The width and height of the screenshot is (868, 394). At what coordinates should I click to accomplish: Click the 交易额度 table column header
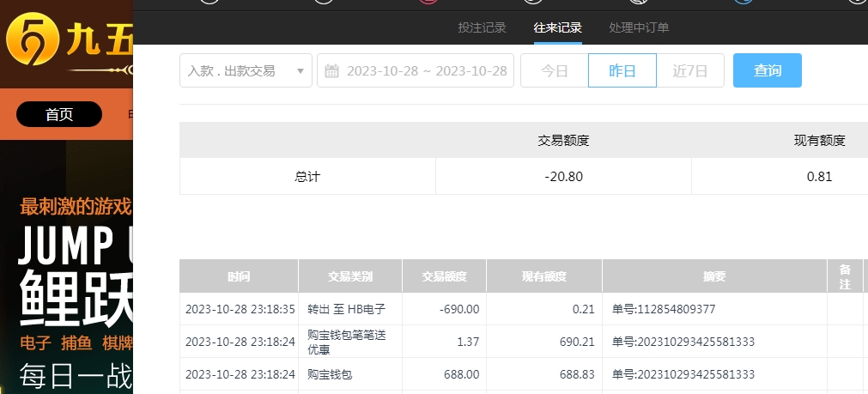click(x=444, y=276)
